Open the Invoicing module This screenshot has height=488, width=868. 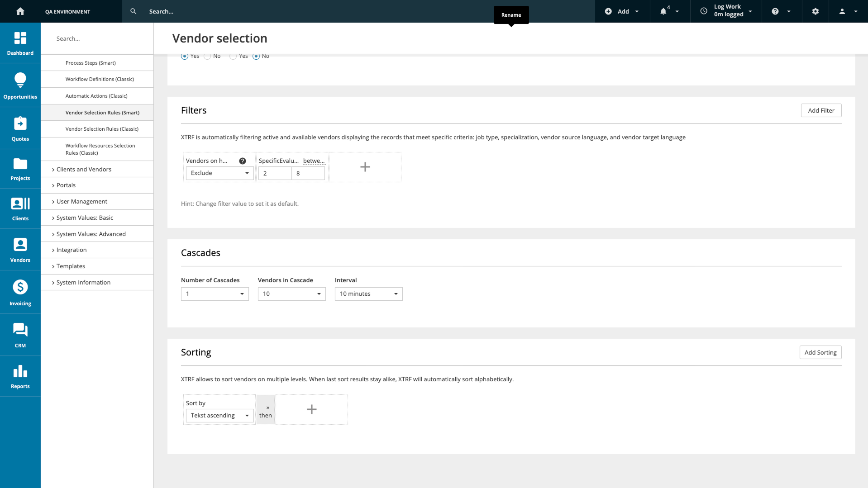[20, 292]
